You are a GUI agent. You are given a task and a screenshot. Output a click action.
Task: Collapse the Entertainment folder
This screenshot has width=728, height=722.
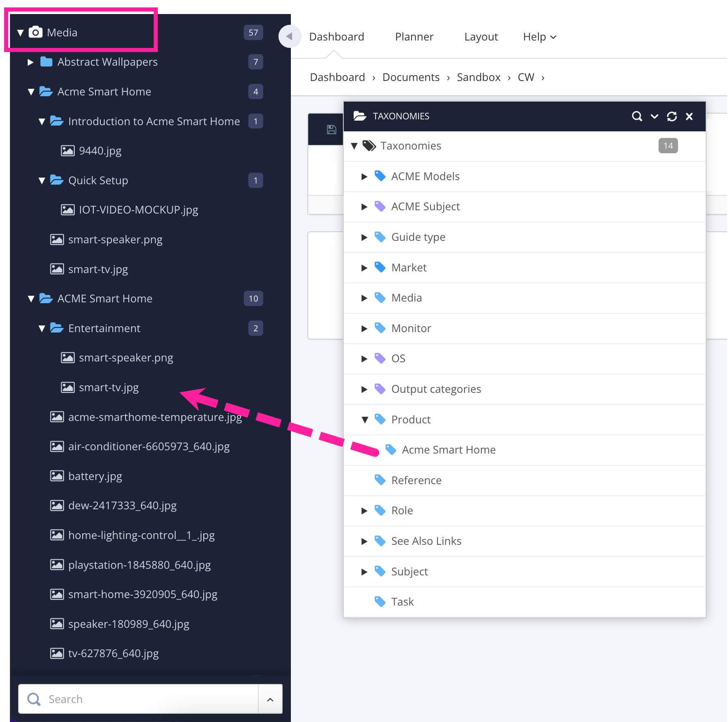pyautogui.click(x=41, y=328)
